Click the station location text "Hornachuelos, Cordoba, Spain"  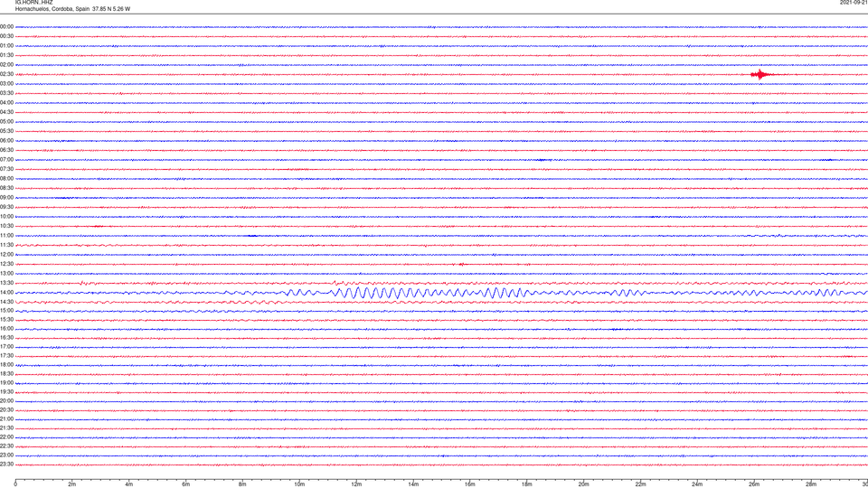tap(52, 9)
